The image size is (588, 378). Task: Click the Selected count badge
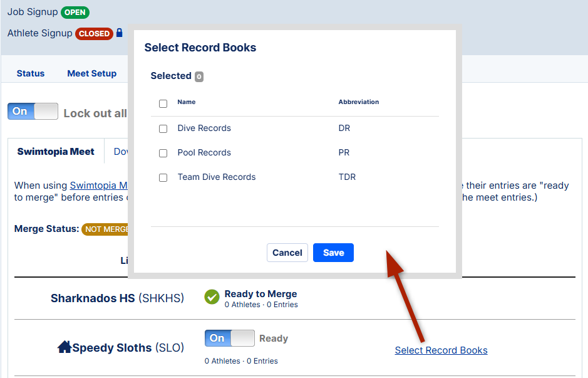pyautogui.click(x=199, y=76)
